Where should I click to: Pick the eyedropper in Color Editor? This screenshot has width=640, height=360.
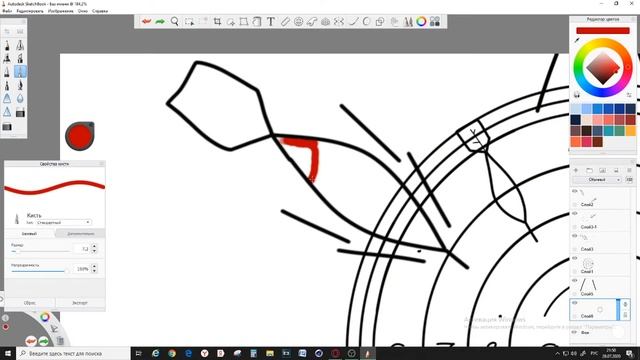coord(577,40)
